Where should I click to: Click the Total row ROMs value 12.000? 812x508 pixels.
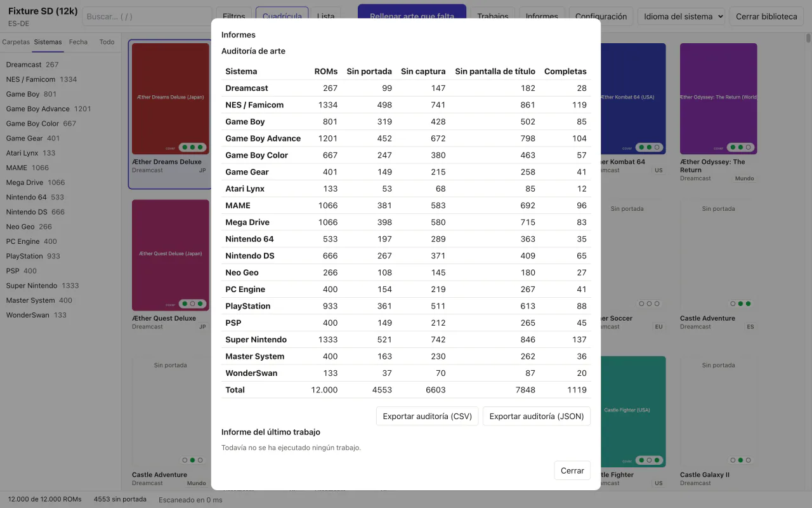pyautogui.click(x=324, y=390)
